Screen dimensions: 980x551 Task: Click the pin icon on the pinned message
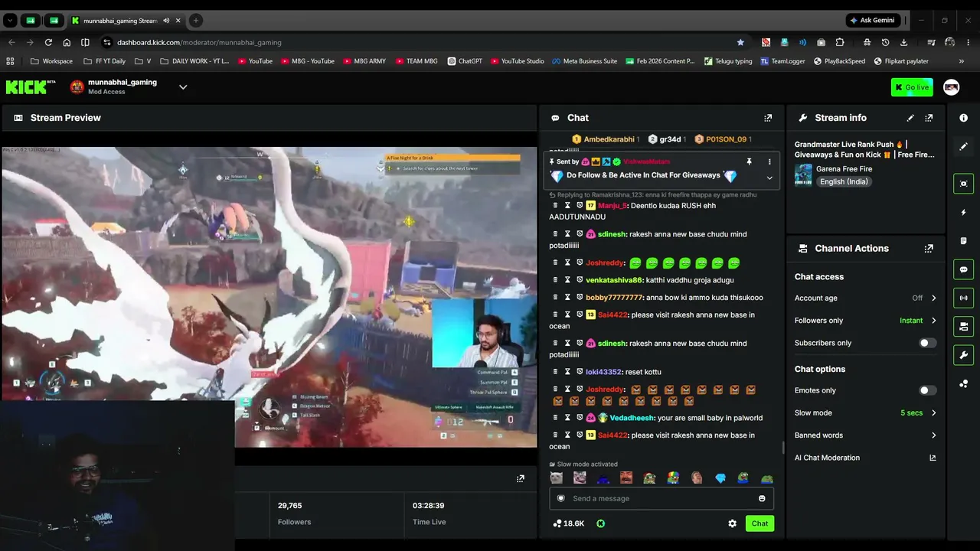[749, 161]
